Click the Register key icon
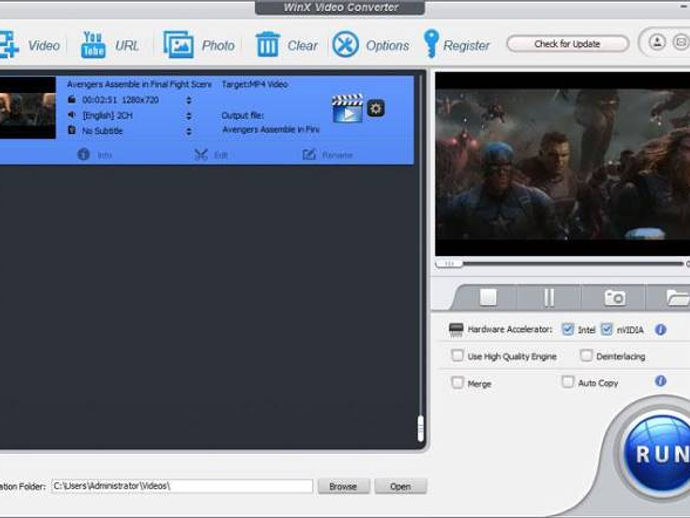Image resolution: width=690 pixels, height=518 pixels. click(x=431, y=44)
